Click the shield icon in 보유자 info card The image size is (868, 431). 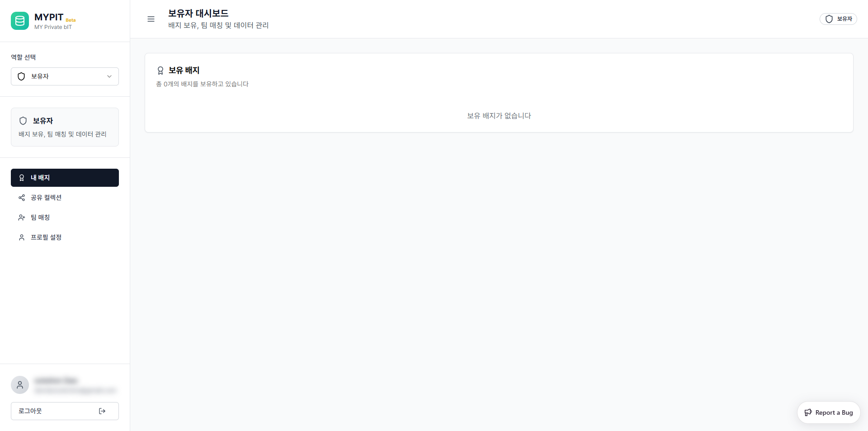(x=23, y=121)
